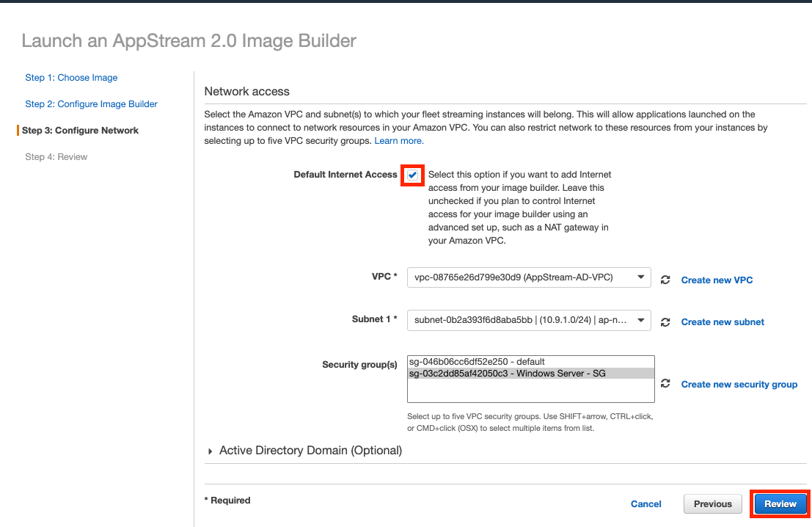Image resolution: width=812 pixels, height=527 pixels.
Task: Uncheck the Default Internet Access checkbox
Action: tap(412, 175)
